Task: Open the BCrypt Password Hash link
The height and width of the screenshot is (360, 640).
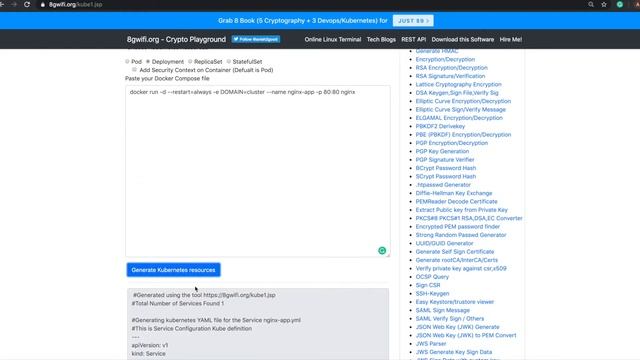Action: (446, 168)
